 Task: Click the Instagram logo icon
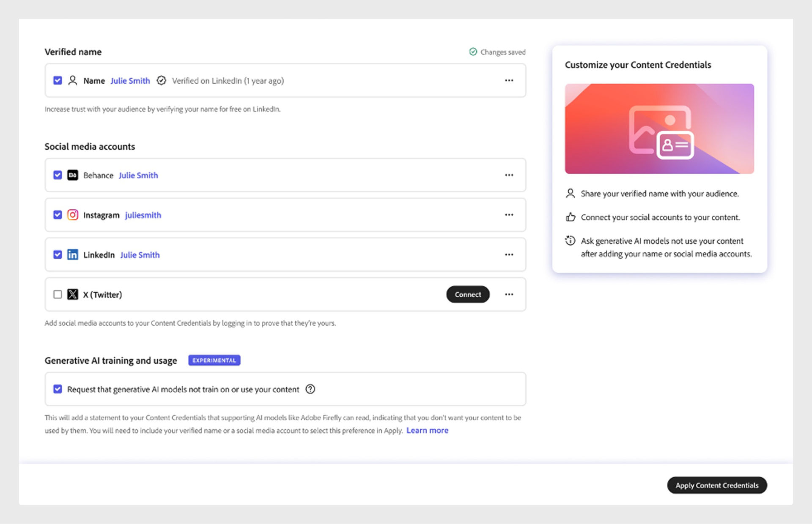click(73, 215)
